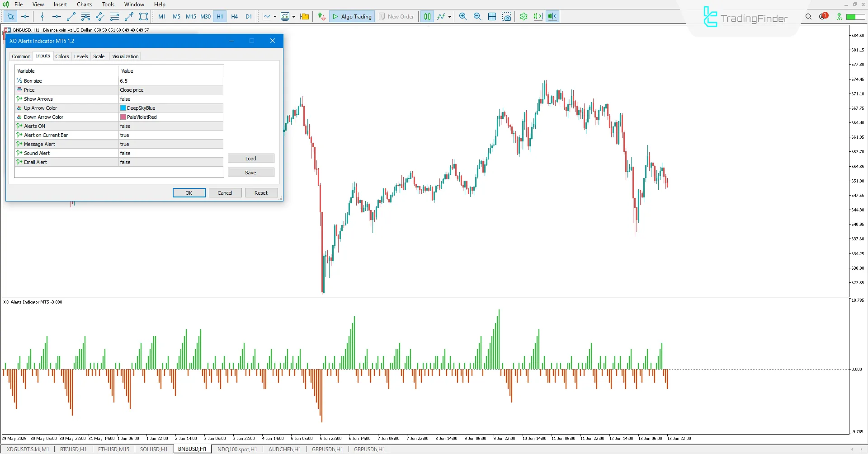Switch to the Colors tab
868x454 pixels.
pyautogui.click(x=62, y=56)
